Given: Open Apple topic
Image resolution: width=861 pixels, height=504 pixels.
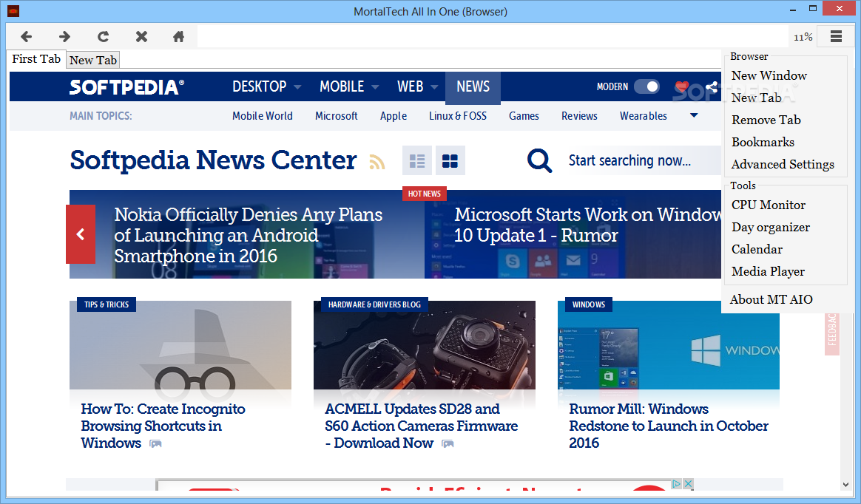Looking at the screenshot, I should (394, 116).
